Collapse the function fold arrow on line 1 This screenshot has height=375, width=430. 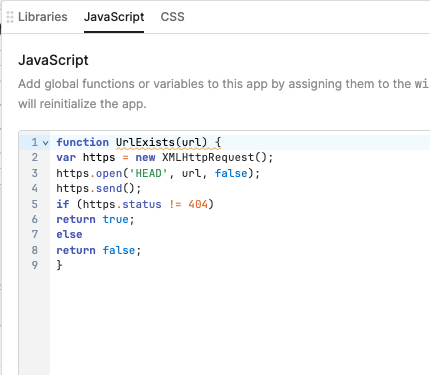(x=46, y=143)
